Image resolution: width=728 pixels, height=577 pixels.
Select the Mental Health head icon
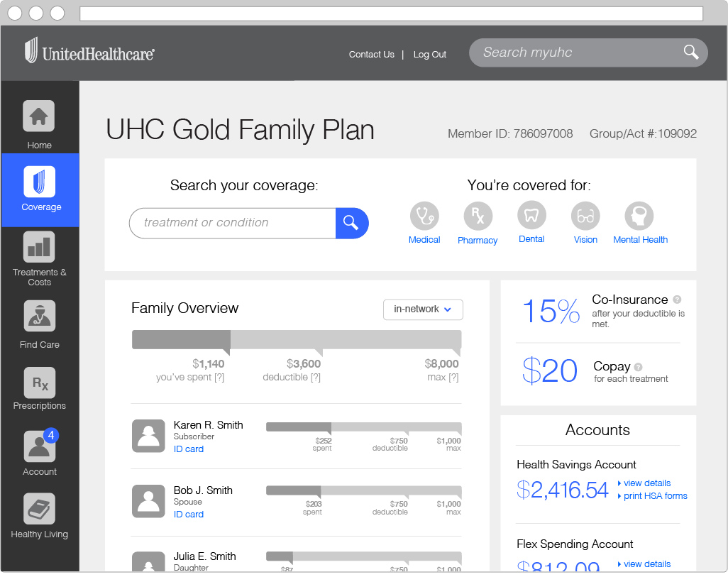pyautogui.click(x=639, y=216)
